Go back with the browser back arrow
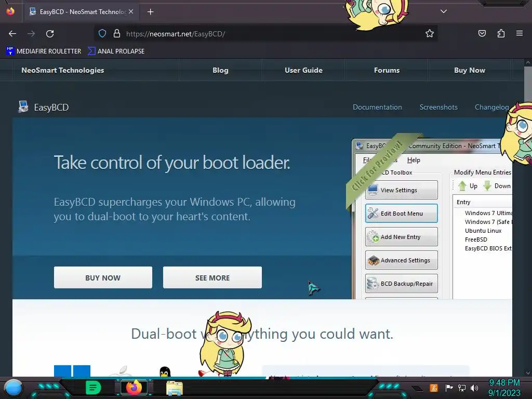This screenshot has width=532, height=399. coord(12,34)
